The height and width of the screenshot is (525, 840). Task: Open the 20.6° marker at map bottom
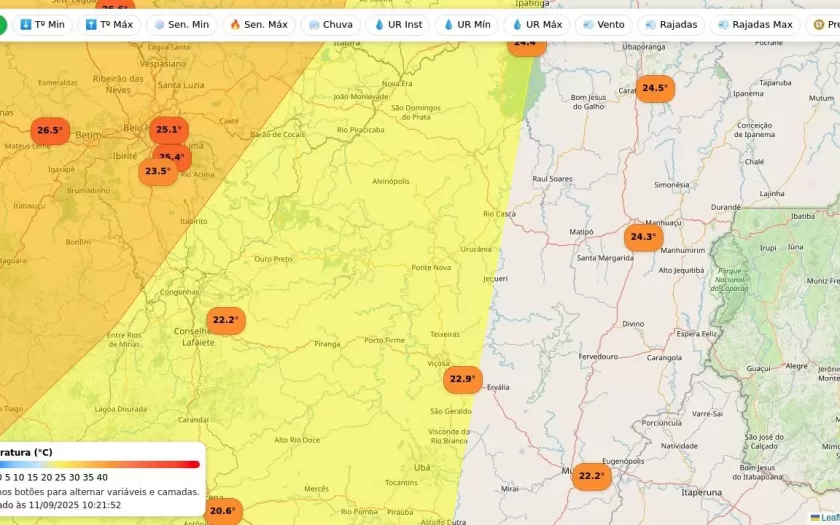tap(222, 511)
